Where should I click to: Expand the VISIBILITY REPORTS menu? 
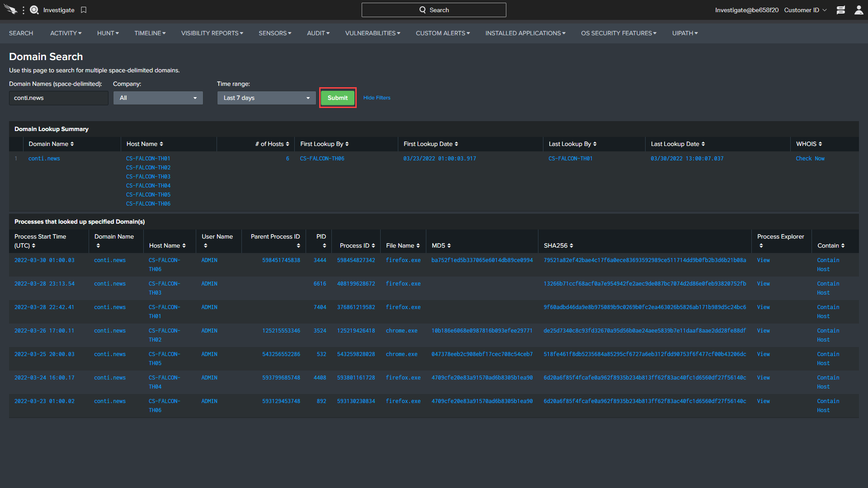(212, 33)
